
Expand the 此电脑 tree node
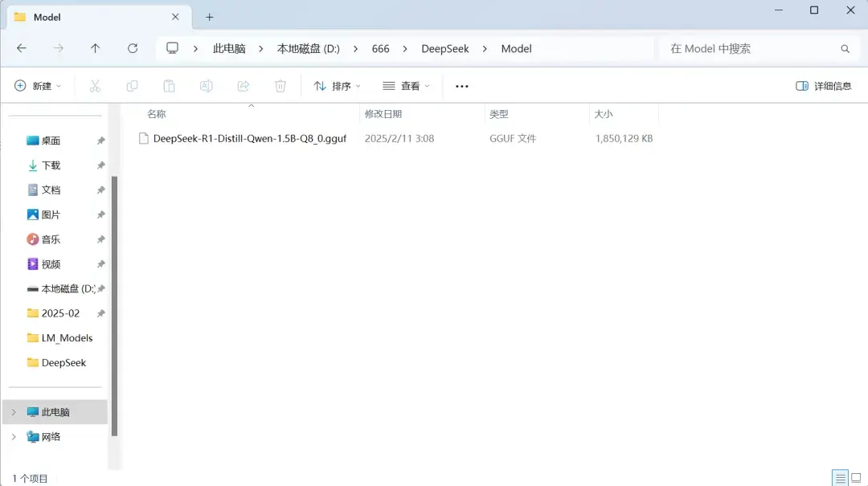pos(14,412)
